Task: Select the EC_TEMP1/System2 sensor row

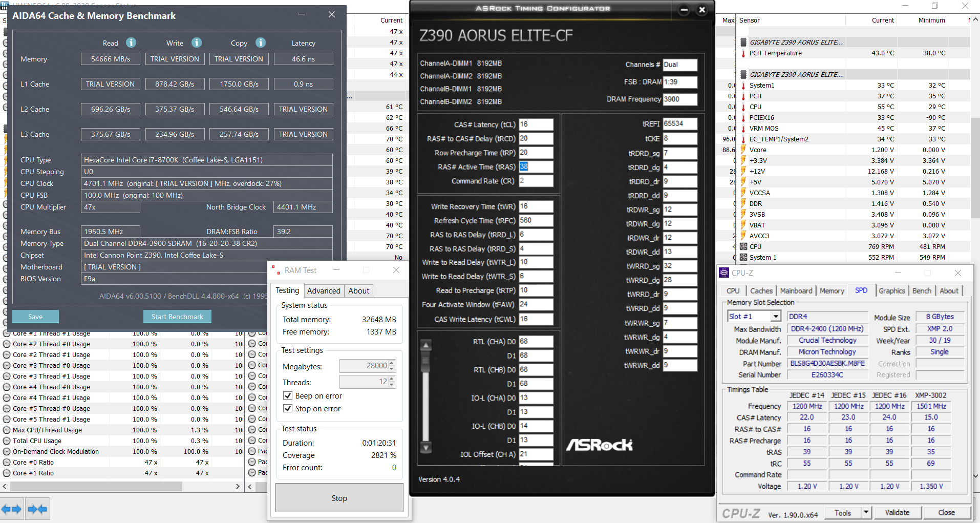Action: (x=853, y=139)
